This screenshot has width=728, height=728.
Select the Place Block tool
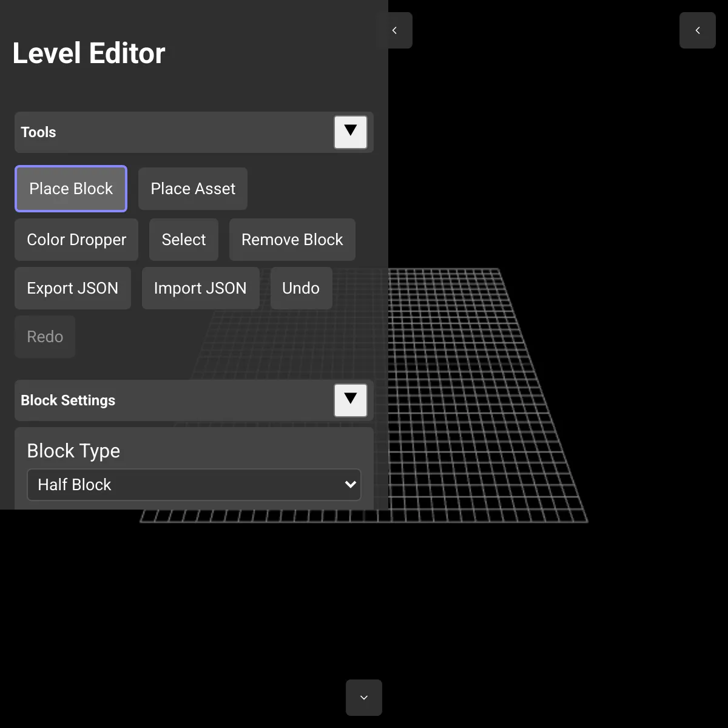click(x=70, y=189)
